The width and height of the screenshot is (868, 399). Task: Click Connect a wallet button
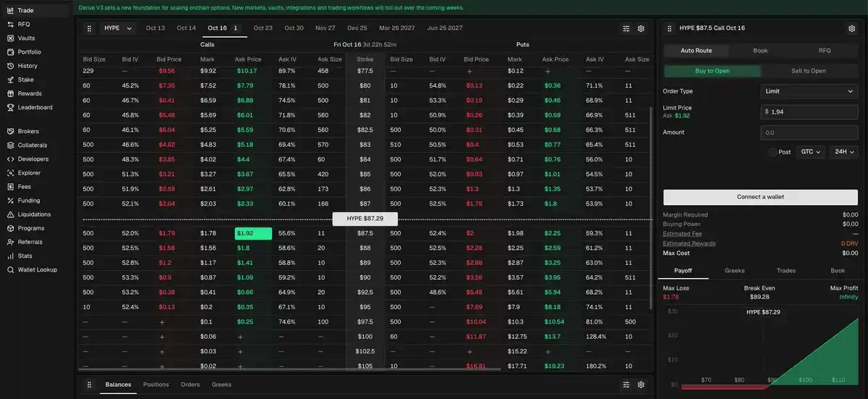click(x=760, y=197)
